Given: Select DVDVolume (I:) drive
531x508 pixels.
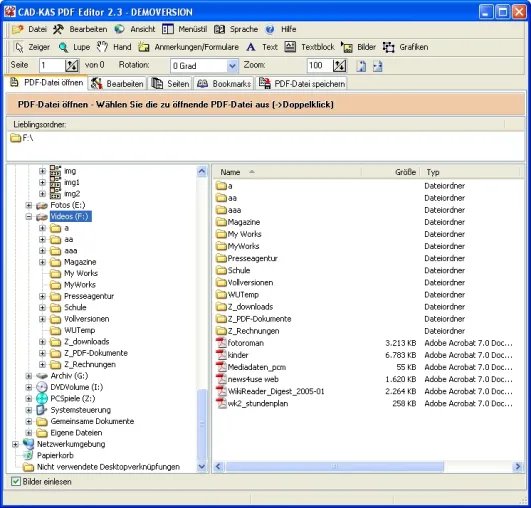Looking at the screenshot, I should point(77,387).
